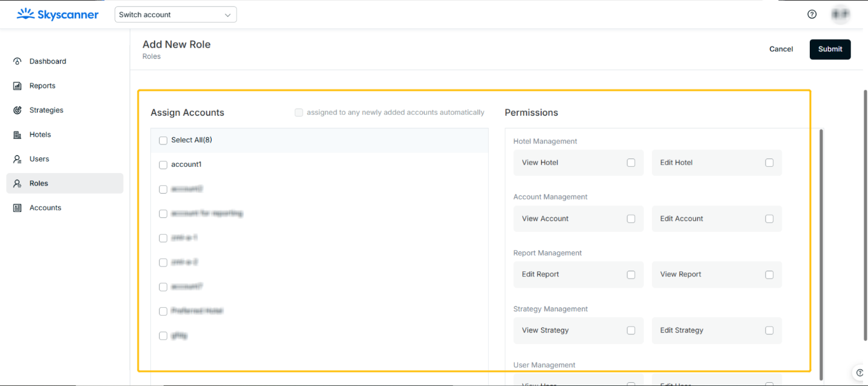Turn on the View Strategy permission

pos(631,330)
